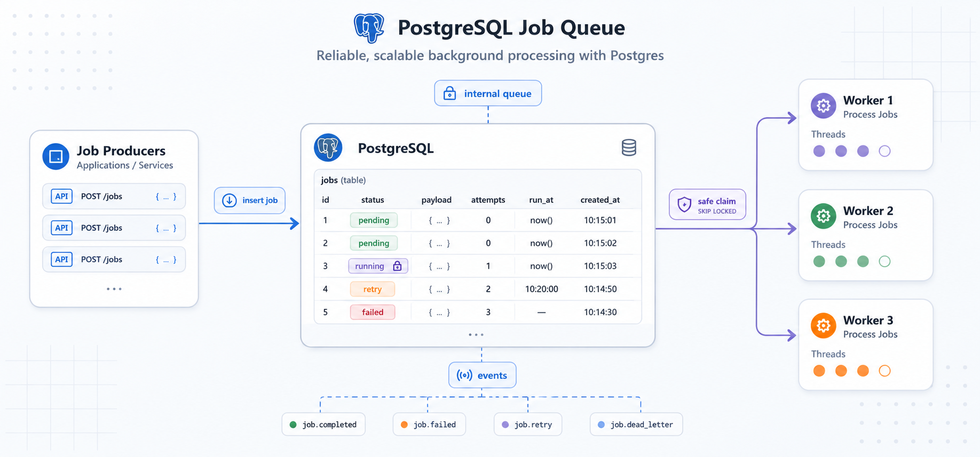Click the green dot beside job.completed
This screenshot has height=457, width=980.
coord(293,424)
